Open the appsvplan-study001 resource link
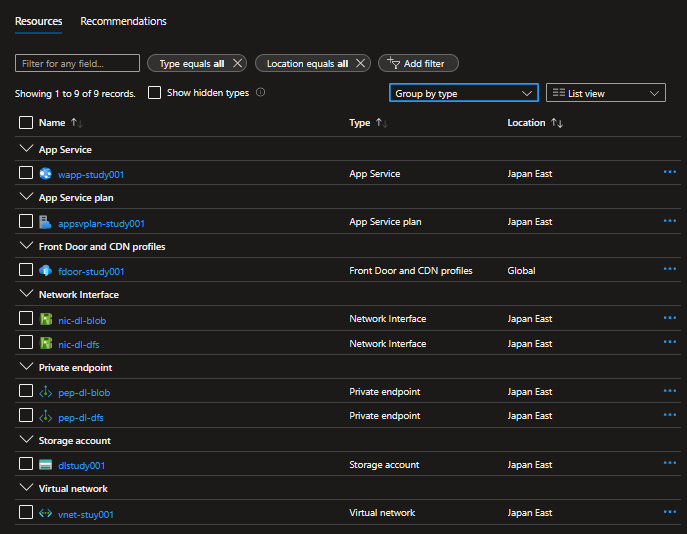687x534 pixels. [x=101, y=223]
